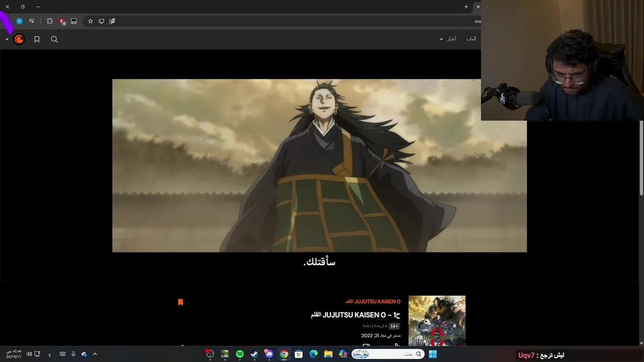Click scrollbar down arrow at page bottom
644x362 pixels.
pos(641,343)
